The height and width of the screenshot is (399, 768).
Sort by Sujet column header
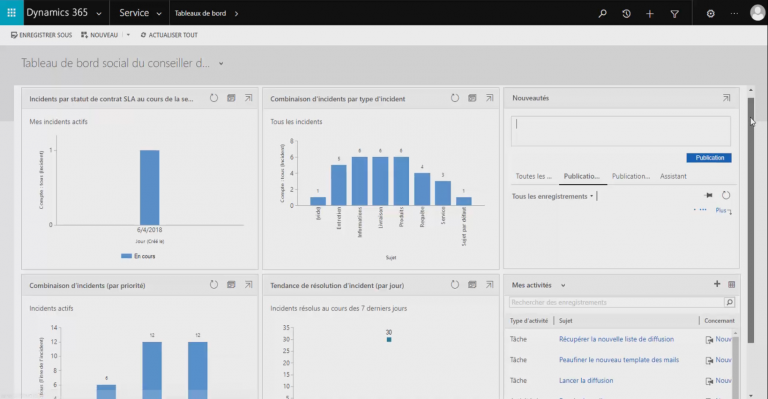point(566,321)
